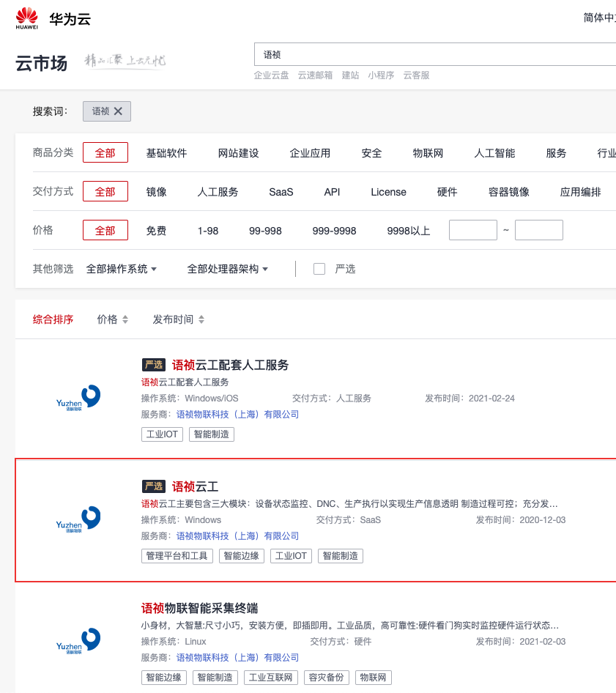This screenshot has height=693, width=616.
Task: Filter category by 物联网
Action: click(x=428, y=153)
